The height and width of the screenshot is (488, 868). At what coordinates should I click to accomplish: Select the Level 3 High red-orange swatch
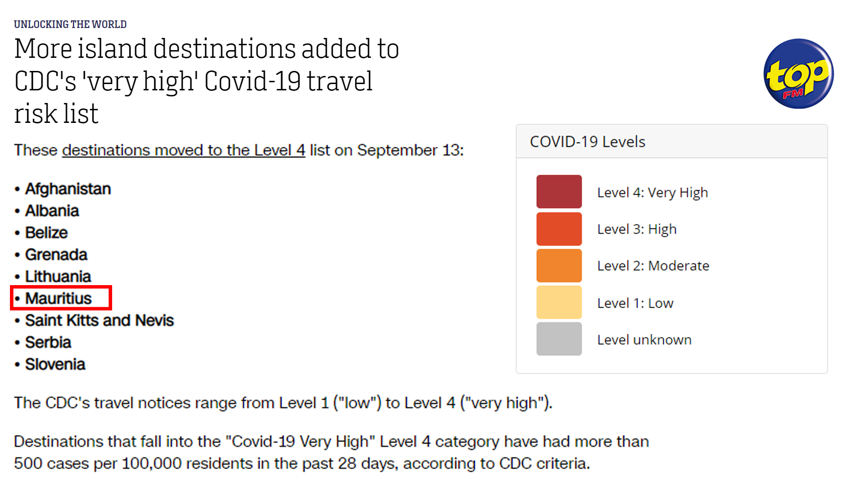(x=559, y=229)
